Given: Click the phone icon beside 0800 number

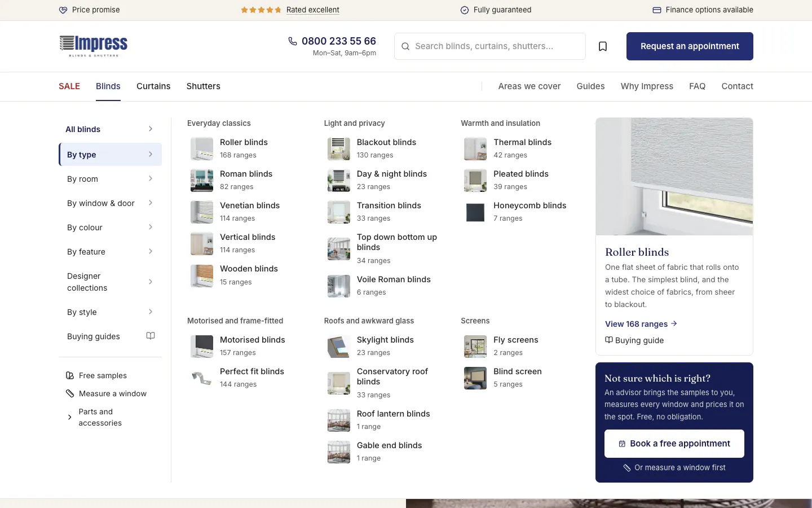Looking at the screenshot, I should pos(293,41).
